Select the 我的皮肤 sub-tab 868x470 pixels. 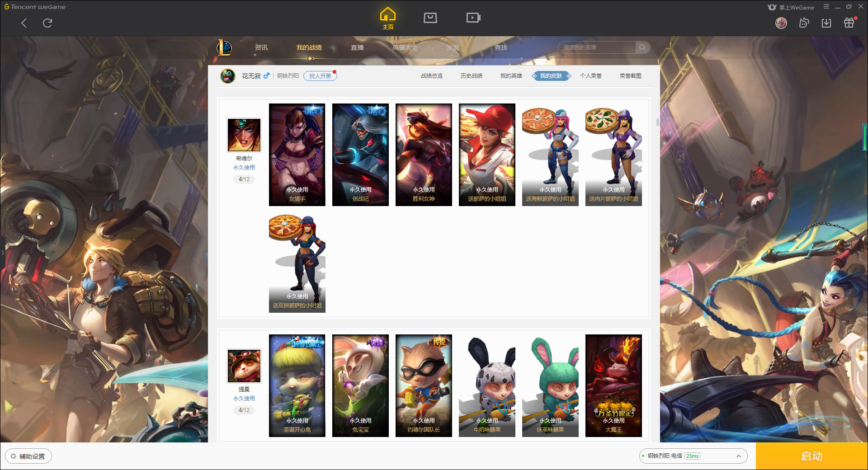(x=551, y=76)
